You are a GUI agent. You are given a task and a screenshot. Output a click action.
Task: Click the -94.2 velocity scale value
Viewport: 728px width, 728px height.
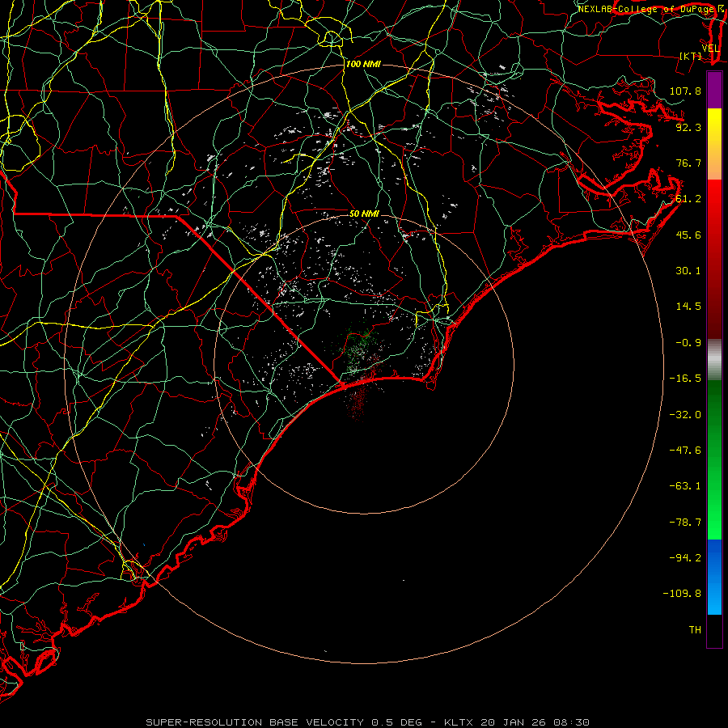click(x=685, y=558)
